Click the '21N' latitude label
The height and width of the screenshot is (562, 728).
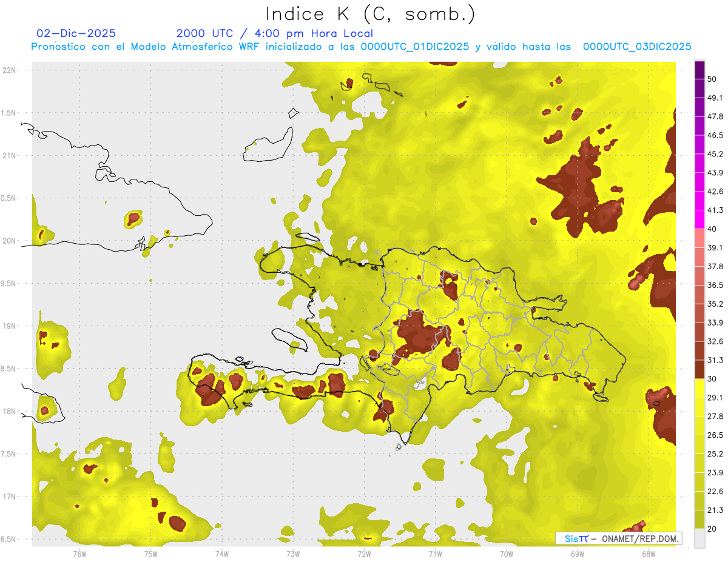coord(10,155)
